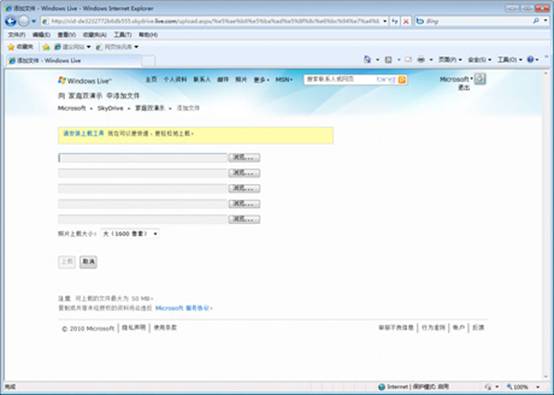Follow the SkyDrive breadcrumb link
Screen dimensions: 554x395
[x=110, y=108]
